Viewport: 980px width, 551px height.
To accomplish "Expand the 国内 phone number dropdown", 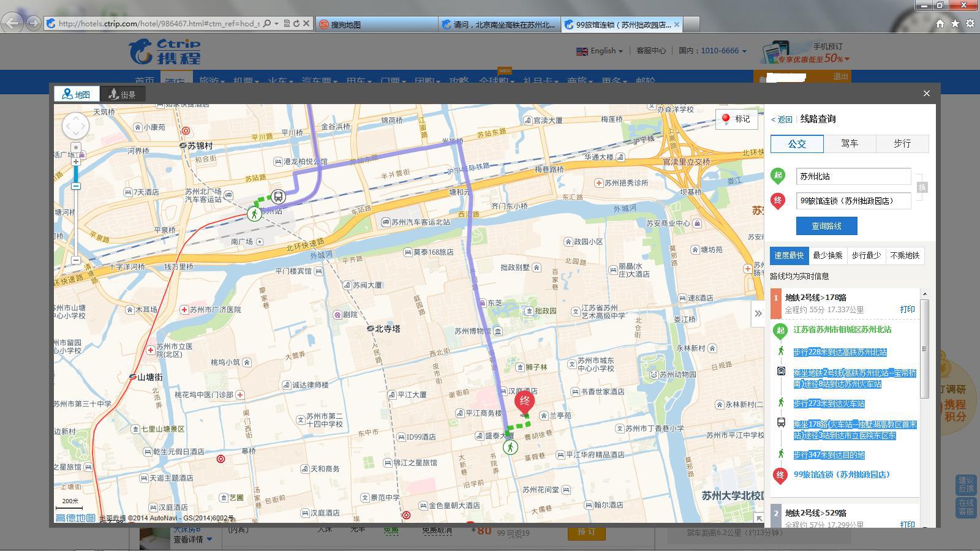I will [x=744, y=51].
